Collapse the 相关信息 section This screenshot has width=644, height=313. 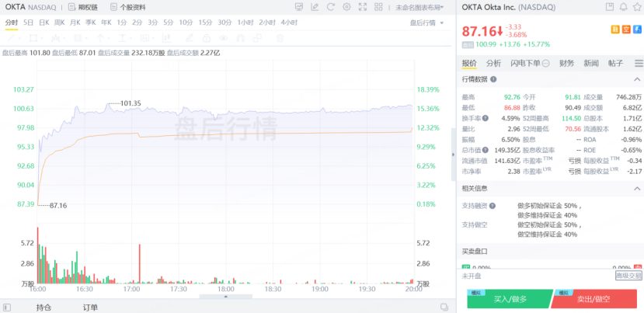pos(637,189)
